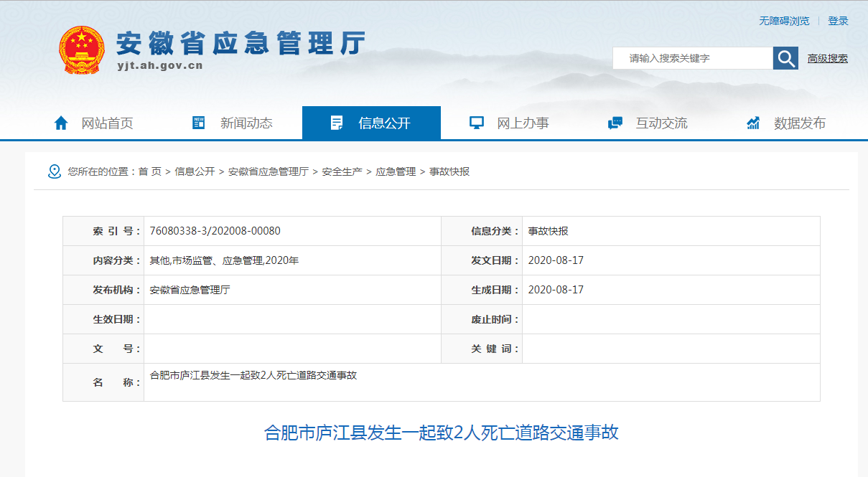Image resolution: width=868 pixels, height=477 pixels.
Task: Click 事故快报 in the breadcrumb
Action: click(x=449, y=171)
